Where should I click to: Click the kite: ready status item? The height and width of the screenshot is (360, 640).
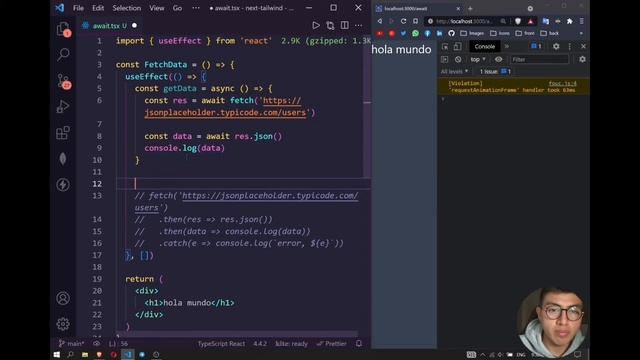(x=291, y=344)
